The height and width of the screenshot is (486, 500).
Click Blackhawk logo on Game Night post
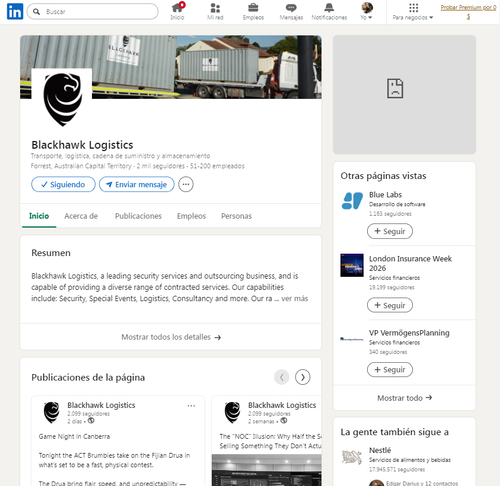(52, 412)
